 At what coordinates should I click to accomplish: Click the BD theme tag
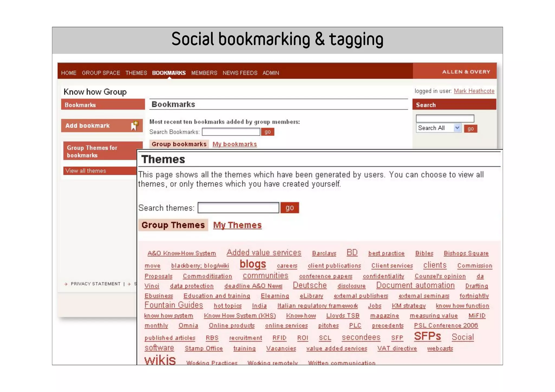[352, 252]
